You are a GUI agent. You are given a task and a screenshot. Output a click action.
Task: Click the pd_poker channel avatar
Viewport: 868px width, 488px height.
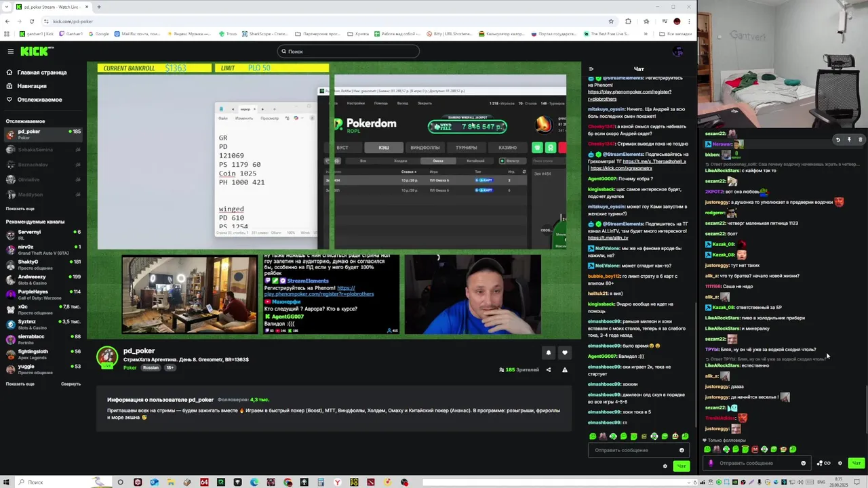(x=107, y=357)
